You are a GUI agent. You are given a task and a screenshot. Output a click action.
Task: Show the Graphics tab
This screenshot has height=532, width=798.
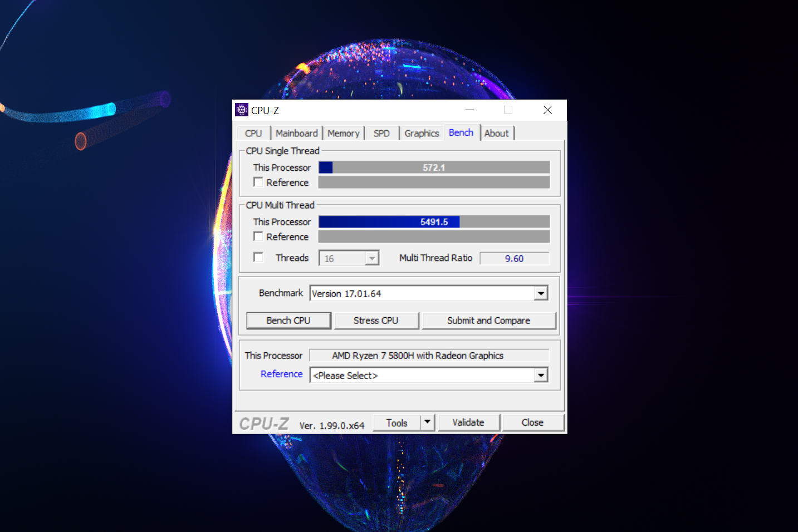coord(422,133)
